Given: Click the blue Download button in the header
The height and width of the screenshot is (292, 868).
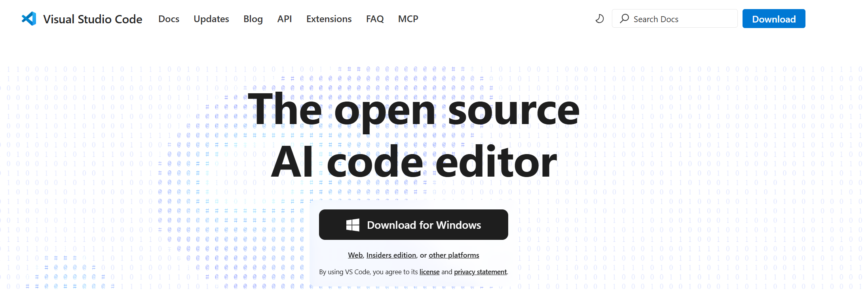Looking at the screenshot, I should (x=774, y=19).
